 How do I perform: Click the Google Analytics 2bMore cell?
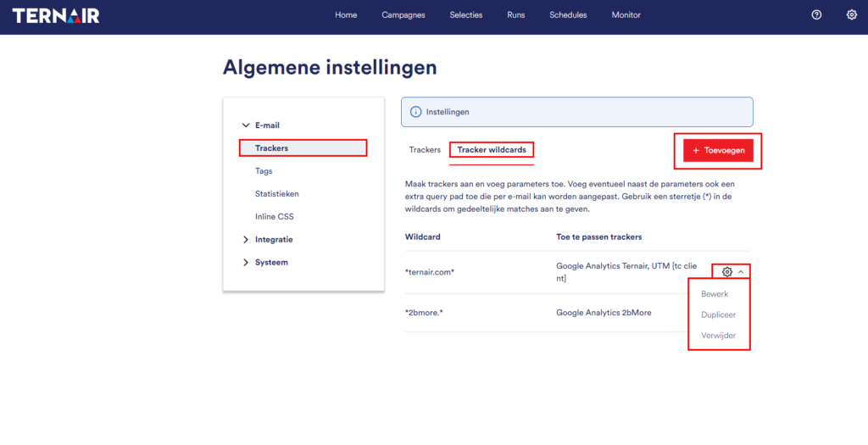604,313
